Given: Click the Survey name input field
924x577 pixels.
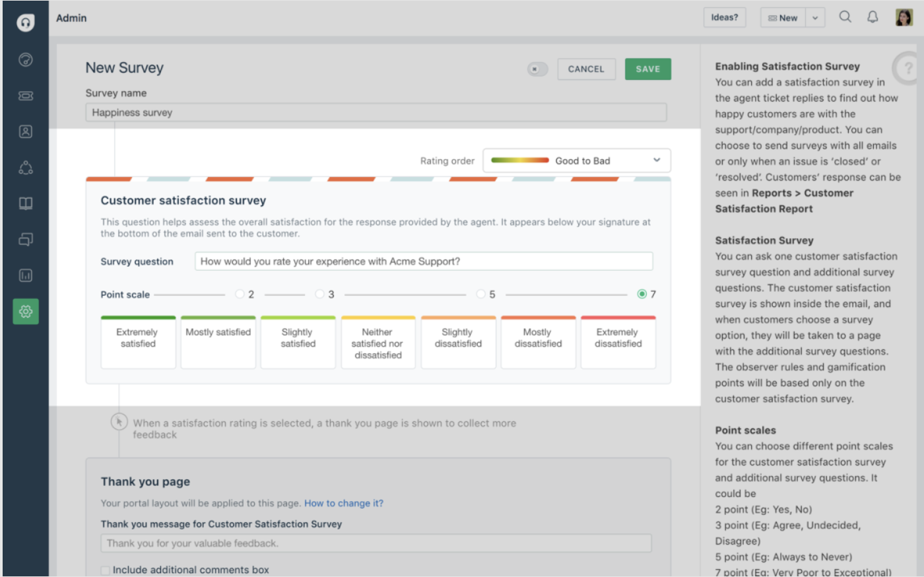Looking at the screenshot, I should pos(376,112).
